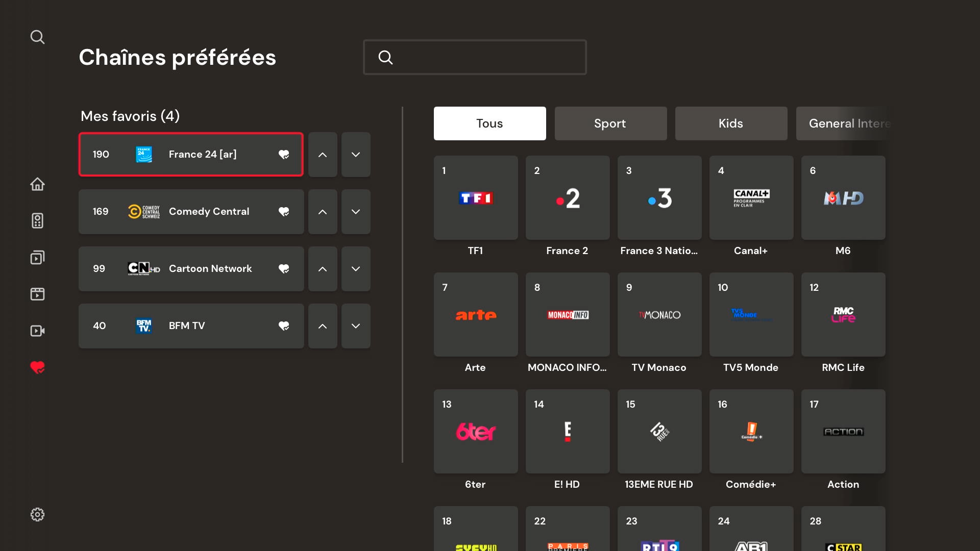Screen dimensions: 980x551
Task: Open the recordings camera sidebar icon
Action: click(37, 331)
